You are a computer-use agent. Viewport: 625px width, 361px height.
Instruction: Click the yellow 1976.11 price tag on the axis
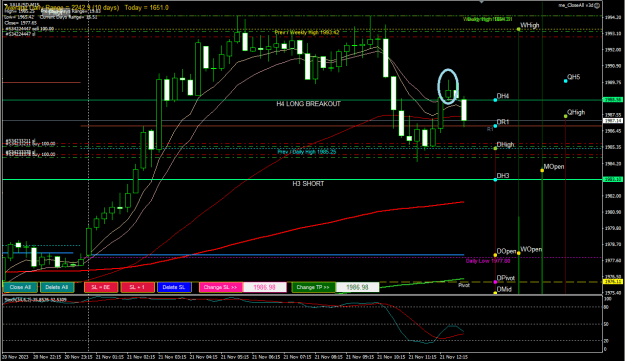[613, 281]
